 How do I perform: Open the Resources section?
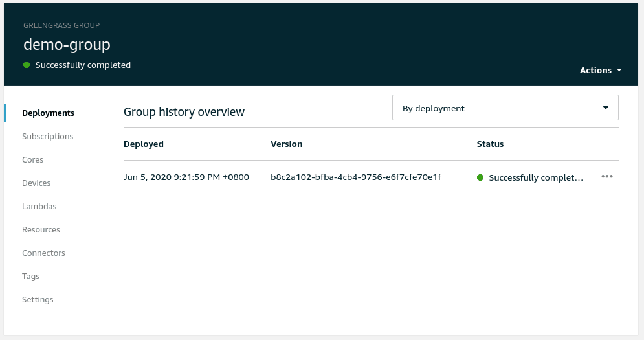[x=41, y=229]
